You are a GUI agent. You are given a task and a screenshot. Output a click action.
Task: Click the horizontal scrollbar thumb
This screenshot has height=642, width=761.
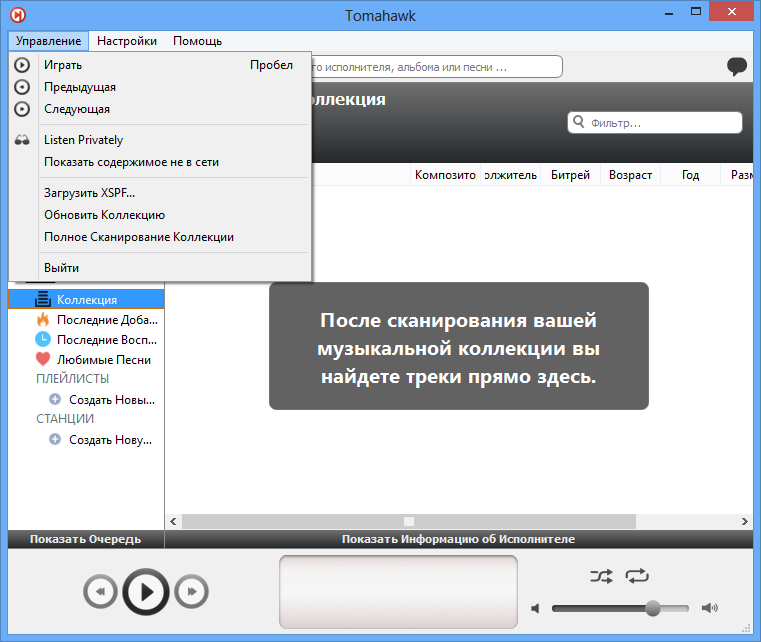point(409,521)
